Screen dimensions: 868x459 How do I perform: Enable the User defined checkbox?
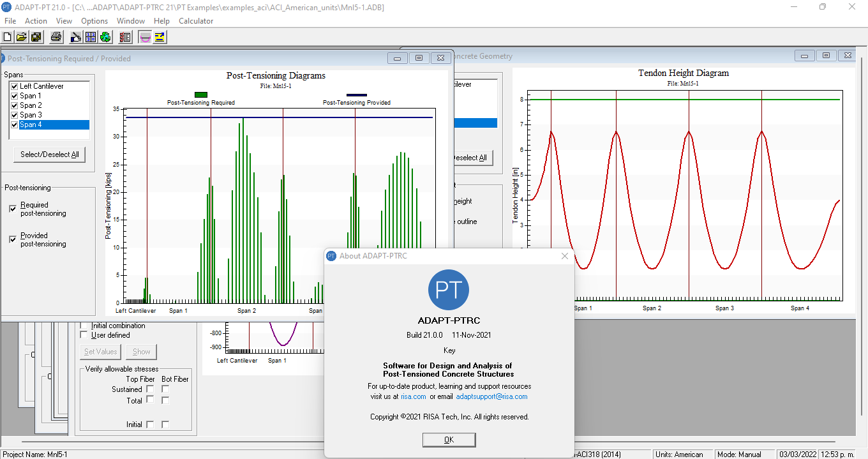[x=84, y=335]
